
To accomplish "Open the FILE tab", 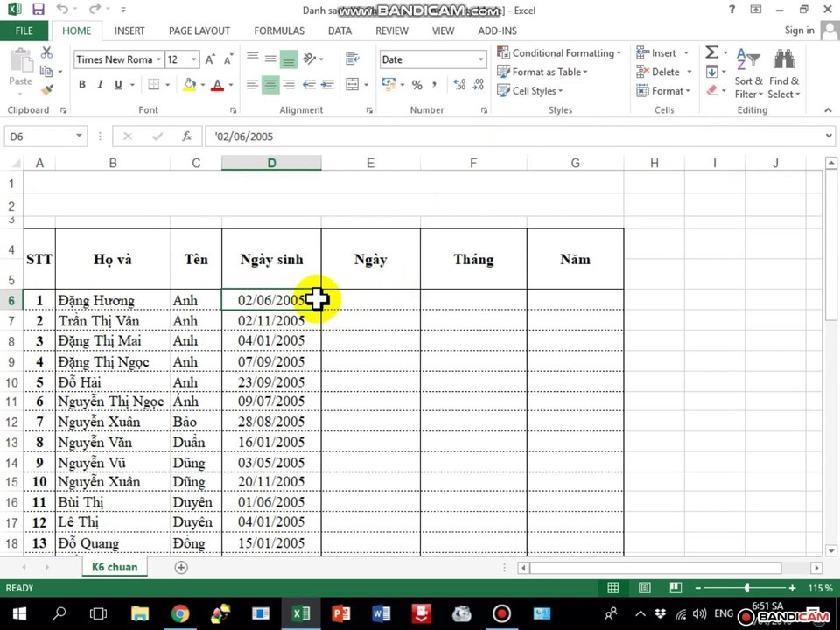I will click(x=24, y=31).
